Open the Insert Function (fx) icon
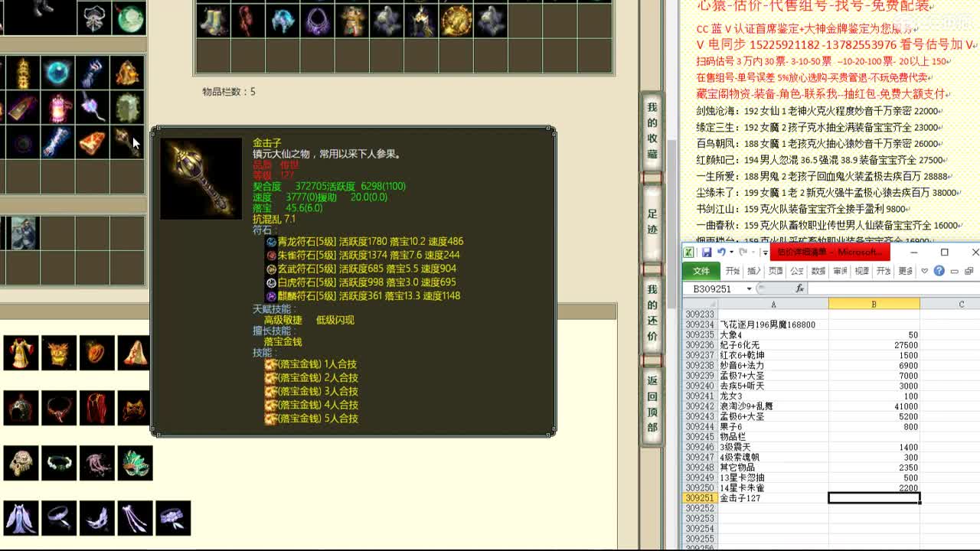The width and height of the screenshot is (980, 551). (x=799, y=288)
